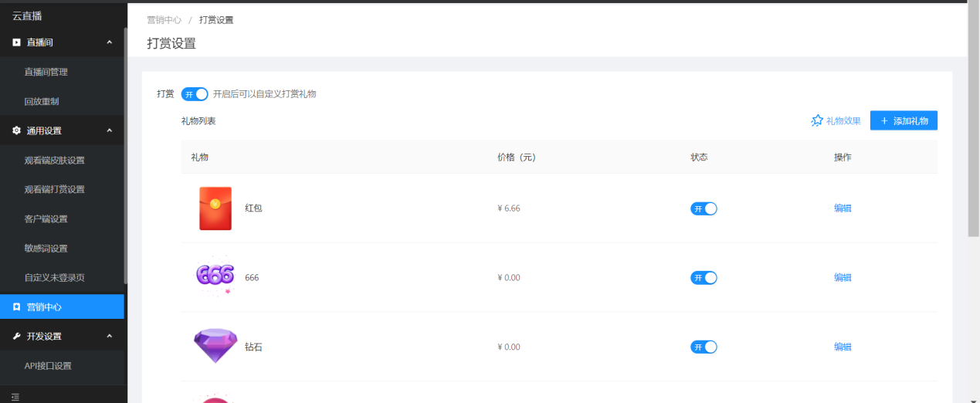
Task: Click the sidebar collapse icon at bottom
Action: (x=15, y=397)
